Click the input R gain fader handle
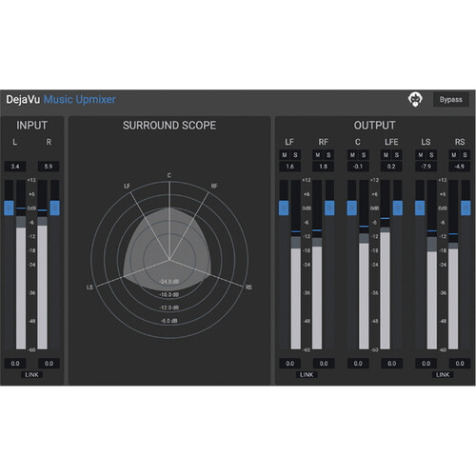The image size is (476, 476). (55, 208)
